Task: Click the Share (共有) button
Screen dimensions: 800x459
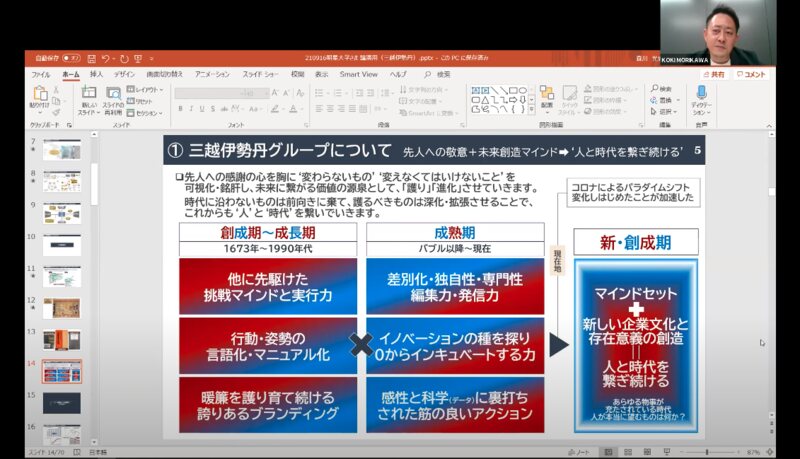Action: pyautogui.click(x=714, y=74)
